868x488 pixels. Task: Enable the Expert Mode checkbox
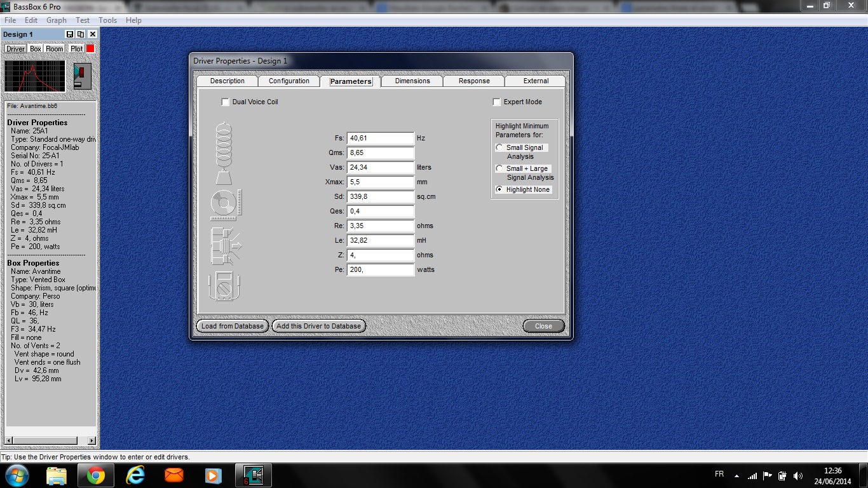point(497,102)
